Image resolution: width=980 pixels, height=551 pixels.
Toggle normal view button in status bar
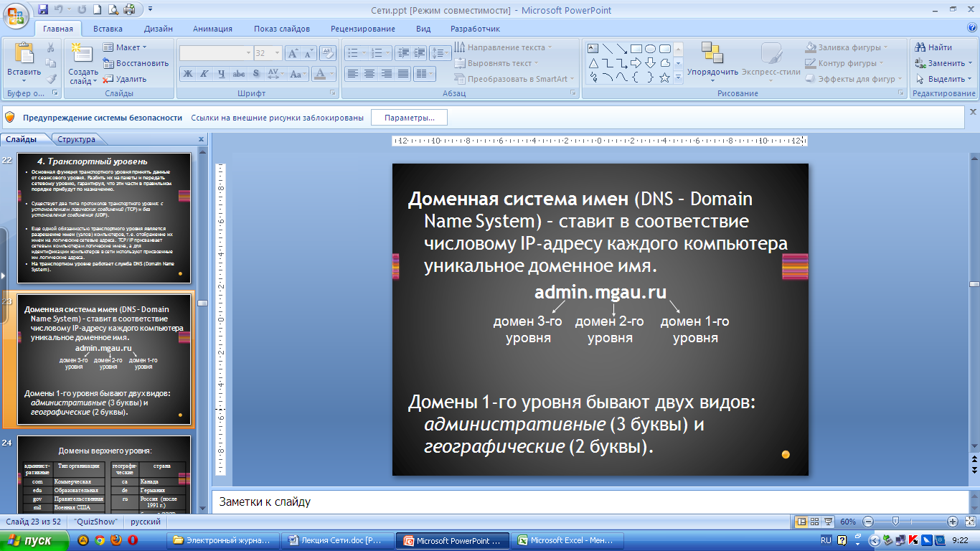pos(802,522)
